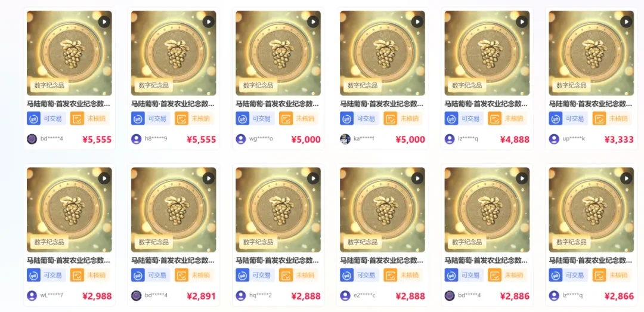Click the seller name wL*****7
This screenshot has height=312, width=644.
coord(52,296)
